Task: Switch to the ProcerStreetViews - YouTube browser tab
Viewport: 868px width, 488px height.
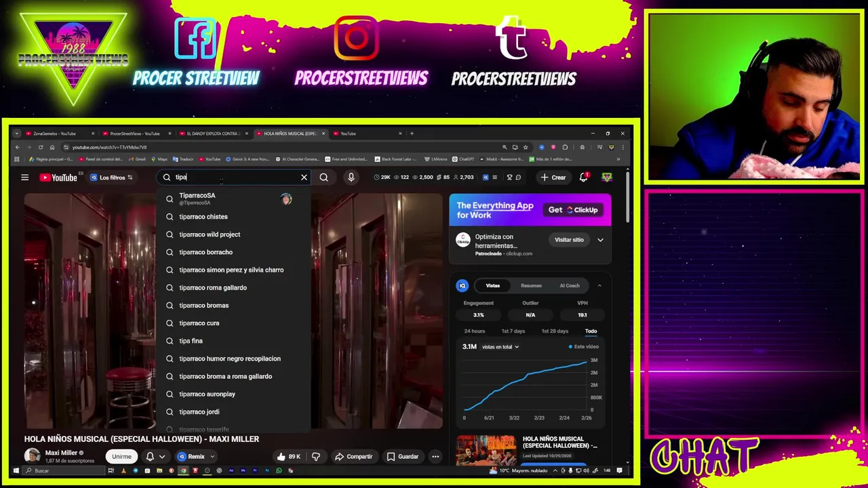Action: [x=135, y=134]
